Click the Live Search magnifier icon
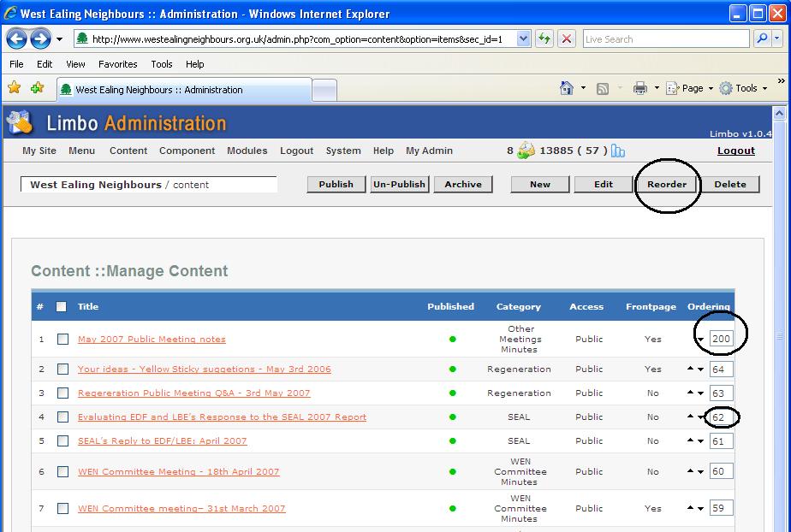The image size is (791, 532). coord(762,38)
